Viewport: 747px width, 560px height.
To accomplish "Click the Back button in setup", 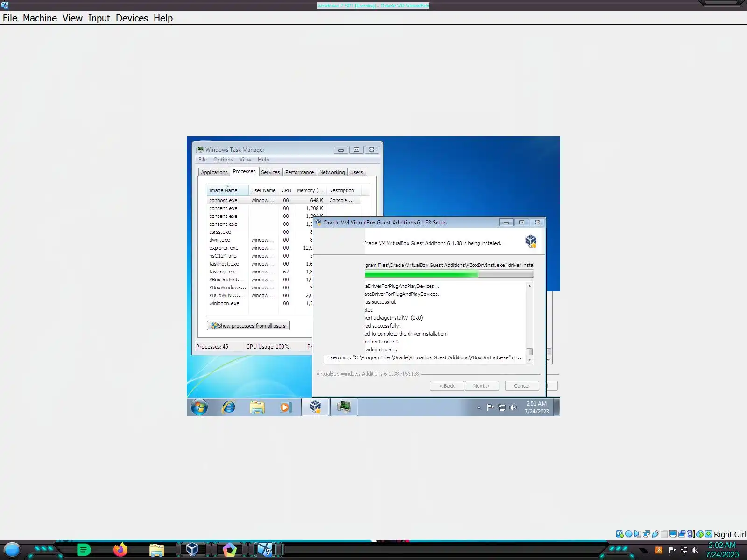I will [x=447, y=386].
